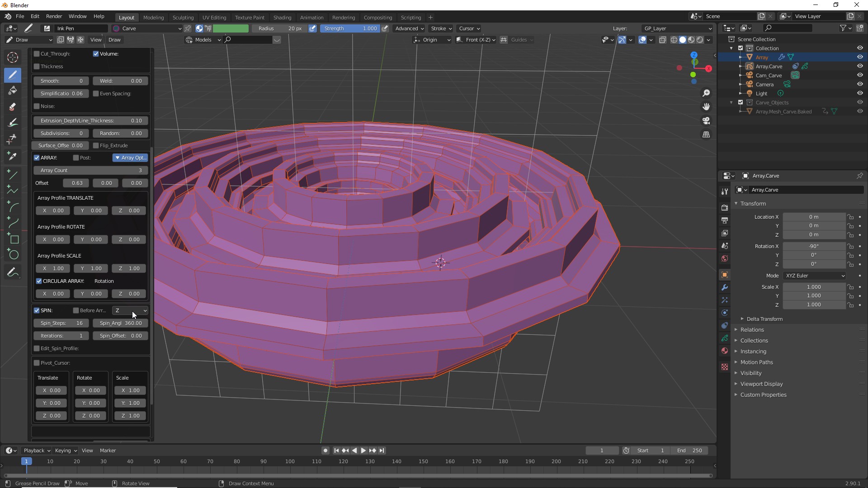Screen dimensions: 868x488
Task: Open the Render menu
Action: [54, 16]
